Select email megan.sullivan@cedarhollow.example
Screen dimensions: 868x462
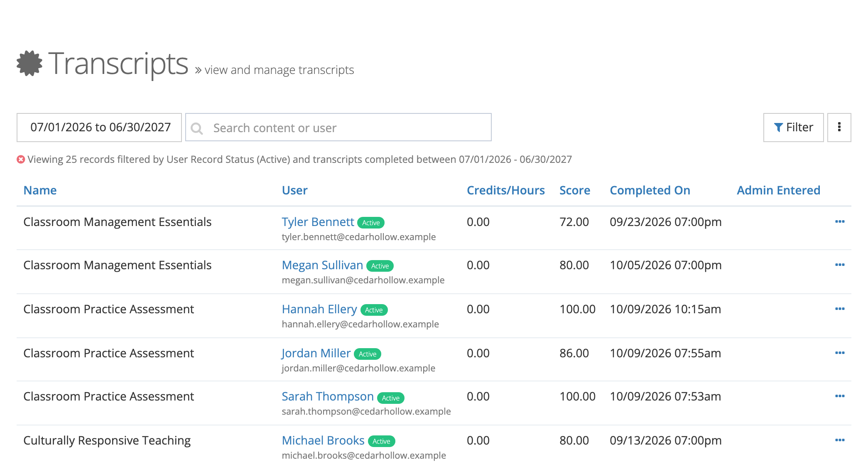coord(363,280)
